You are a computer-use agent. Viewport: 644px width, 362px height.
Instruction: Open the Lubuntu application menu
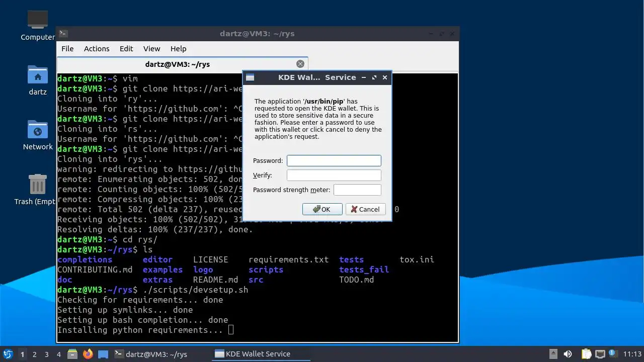point(8,354)
